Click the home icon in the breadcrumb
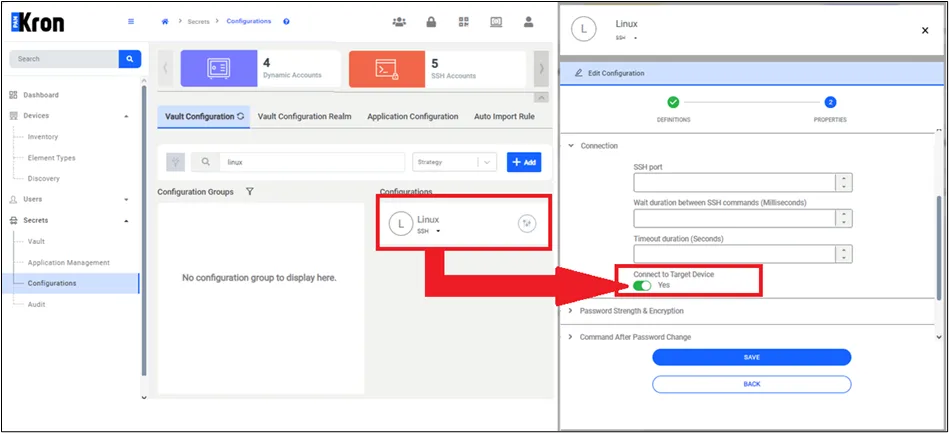Image resolution: width=949 pixels, height=433 pixels. 165,22
